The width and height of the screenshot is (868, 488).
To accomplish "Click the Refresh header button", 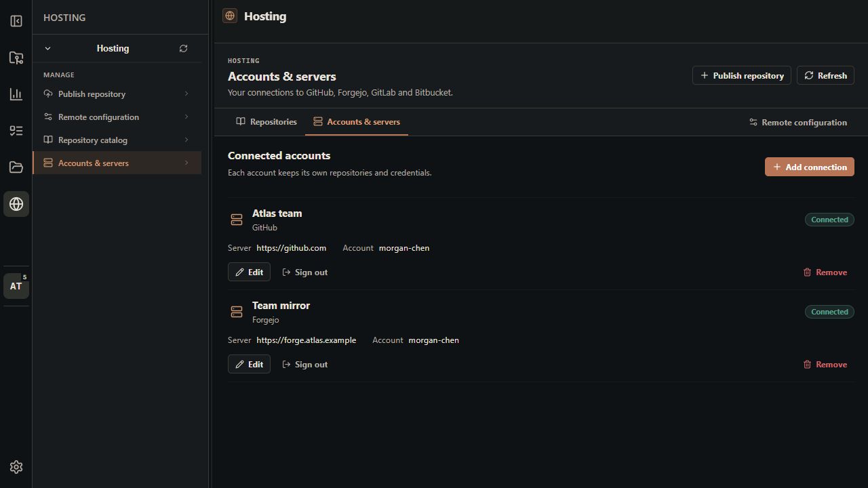I will click(x=825, y=75).
